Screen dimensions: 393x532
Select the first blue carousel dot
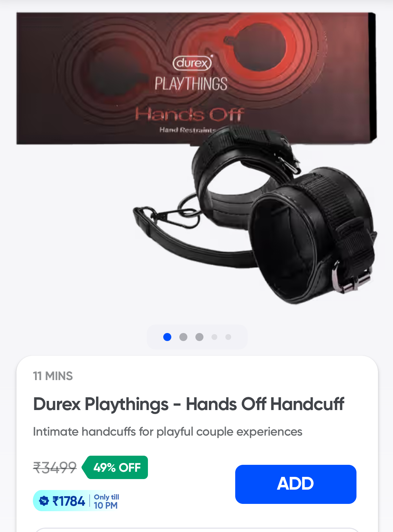[x=167, y=337]
